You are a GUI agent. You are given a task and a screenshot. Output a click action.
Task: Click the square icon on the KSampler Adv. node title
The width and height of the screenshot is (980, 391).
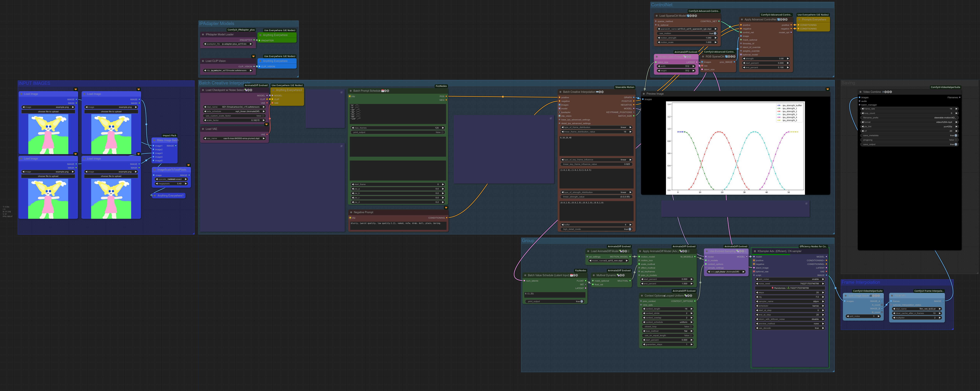click(755, 251)
